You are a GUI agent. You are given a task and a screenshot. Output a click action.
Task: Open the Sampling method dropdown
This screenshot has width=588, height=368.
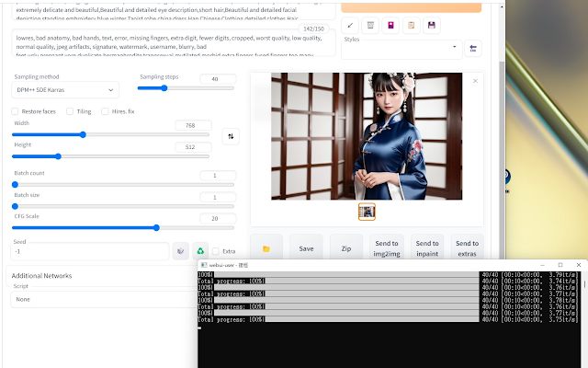tap(65, 90)
